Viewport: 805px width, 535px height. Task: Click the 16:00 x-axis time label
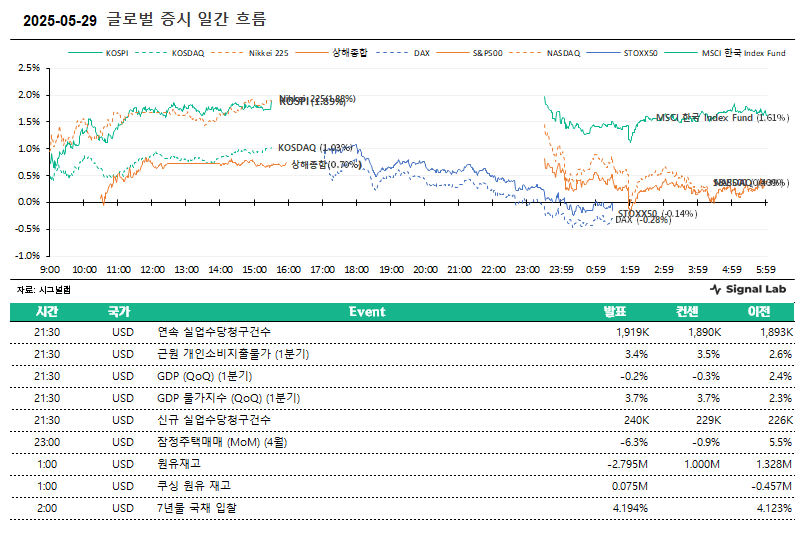pos(289,270)
